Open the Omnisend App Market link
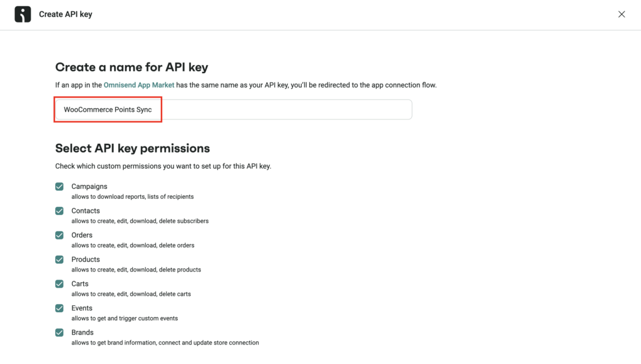641x364 pixels. coord(138,84)
